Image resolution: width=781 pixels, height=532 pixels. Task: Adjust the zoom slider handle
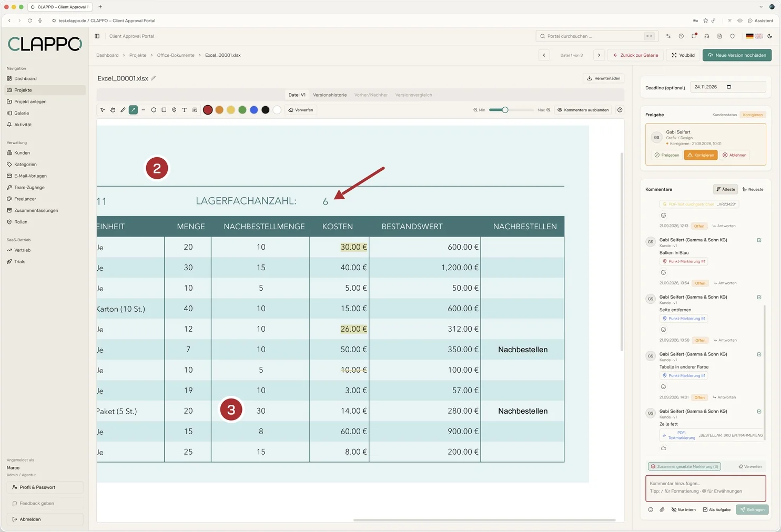point(505,110)
